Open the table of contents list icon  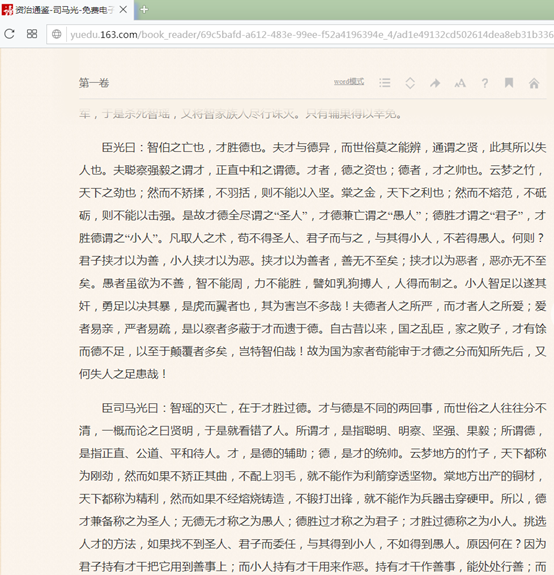click(x=385, y=83)
